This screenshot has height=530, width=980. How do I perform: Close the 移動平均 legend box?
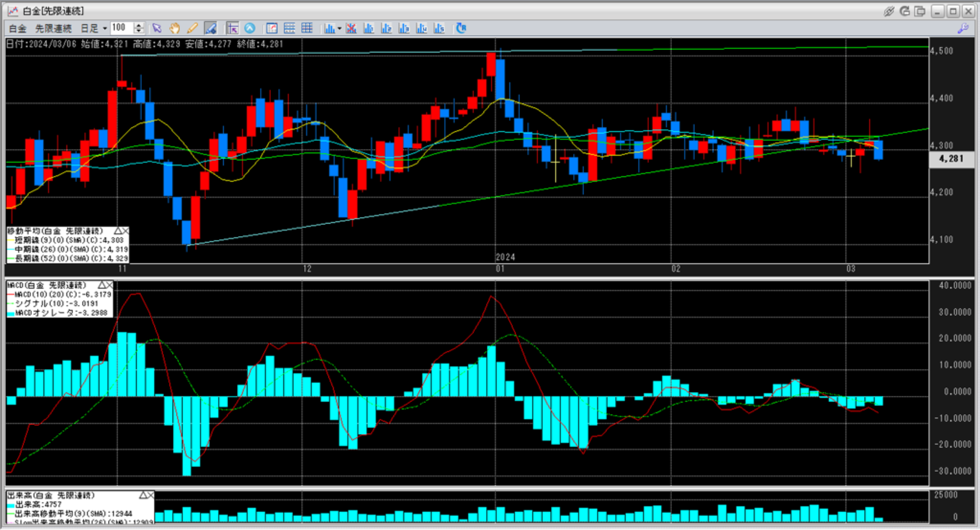125,232
